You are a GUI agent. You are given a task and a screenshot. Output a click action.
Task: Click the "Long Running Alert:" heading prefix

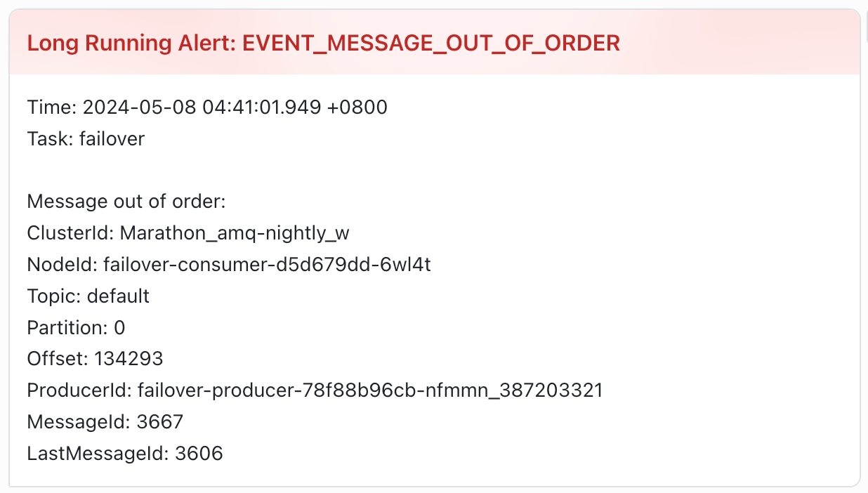[x=132, y=44]
